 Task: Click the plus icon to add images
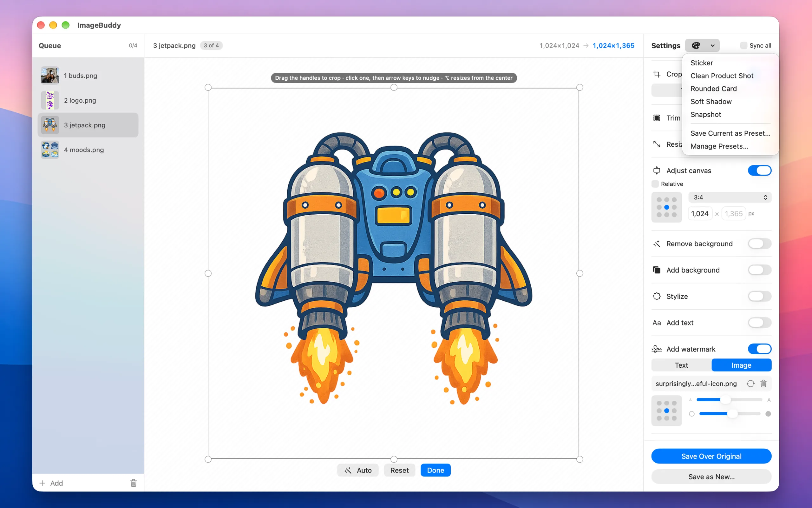click(42, 483)
